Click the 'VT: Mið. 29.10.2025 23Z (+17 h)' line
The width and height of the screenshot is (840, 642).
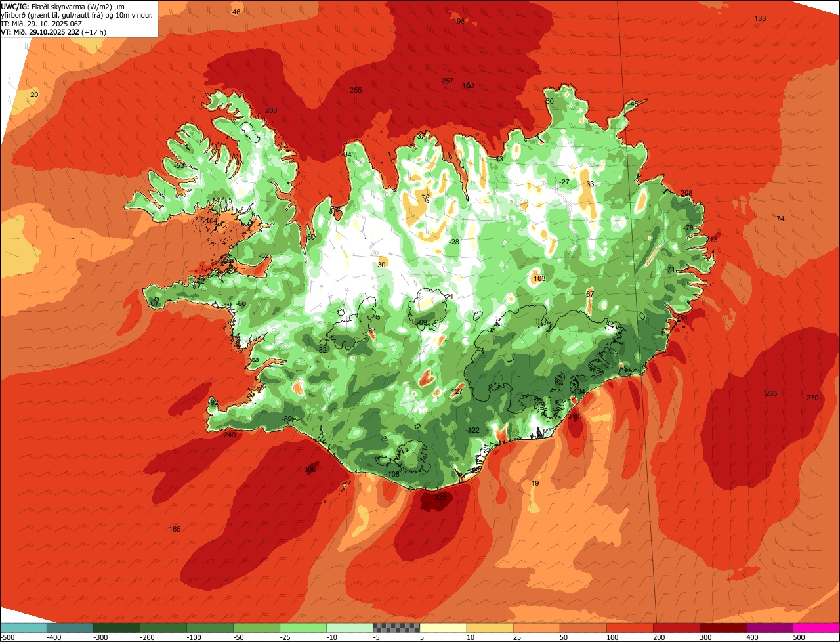[53, 32]
